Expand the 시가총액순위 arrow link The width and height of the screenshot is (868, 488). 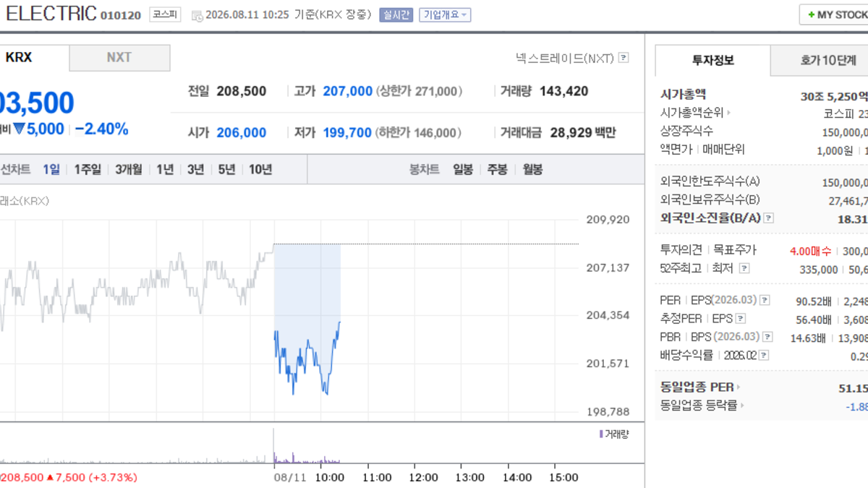coord(729,113)
